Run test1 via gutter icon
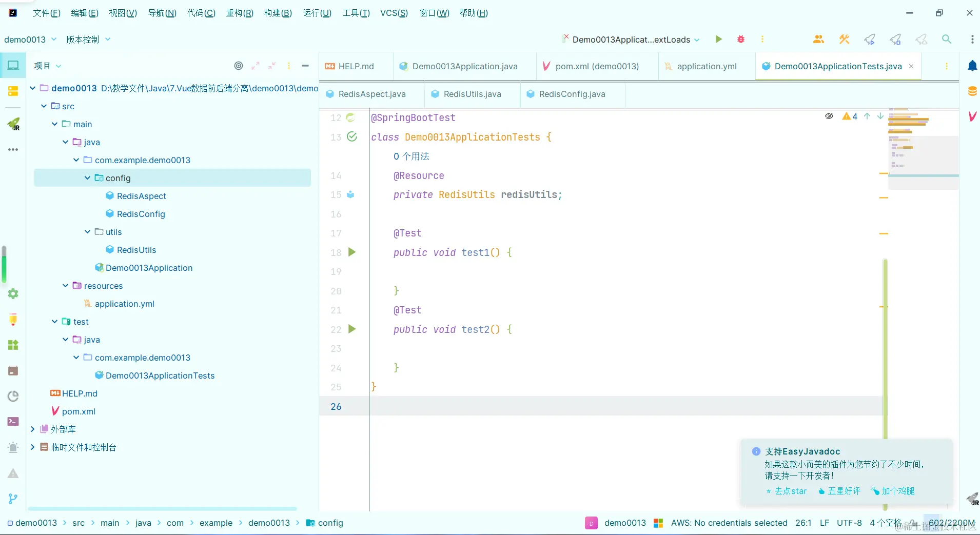Viewport: 980px width, 535px height. (352, 252)
